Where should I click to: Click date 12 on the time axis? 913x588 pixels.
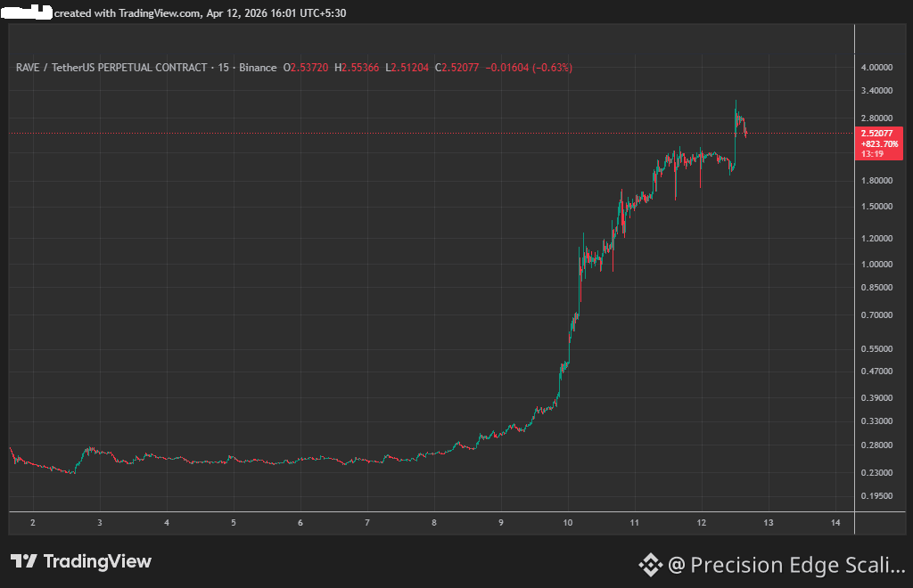click(x=702, y=523)
